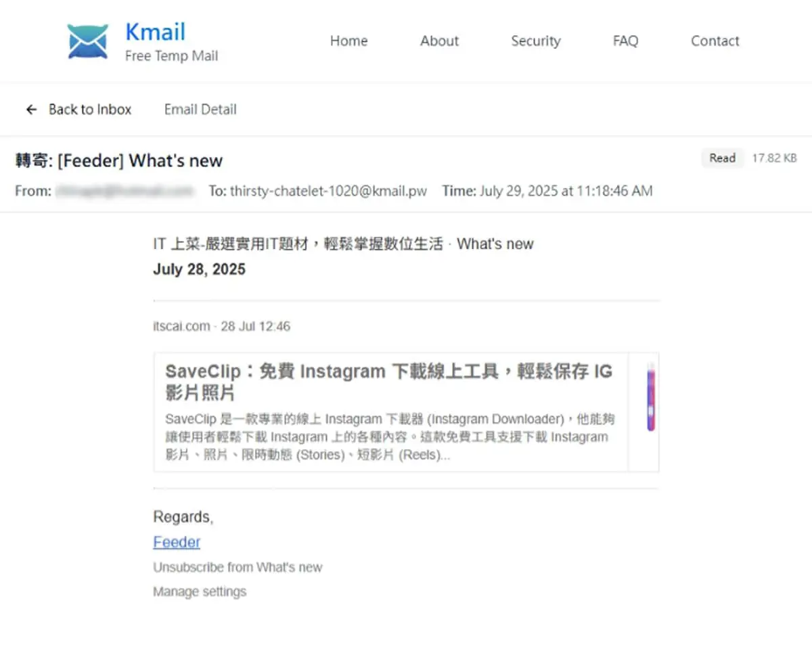Click the Feeder link under Regards
This screenshot has width=812, height=655.
[177, 542]
